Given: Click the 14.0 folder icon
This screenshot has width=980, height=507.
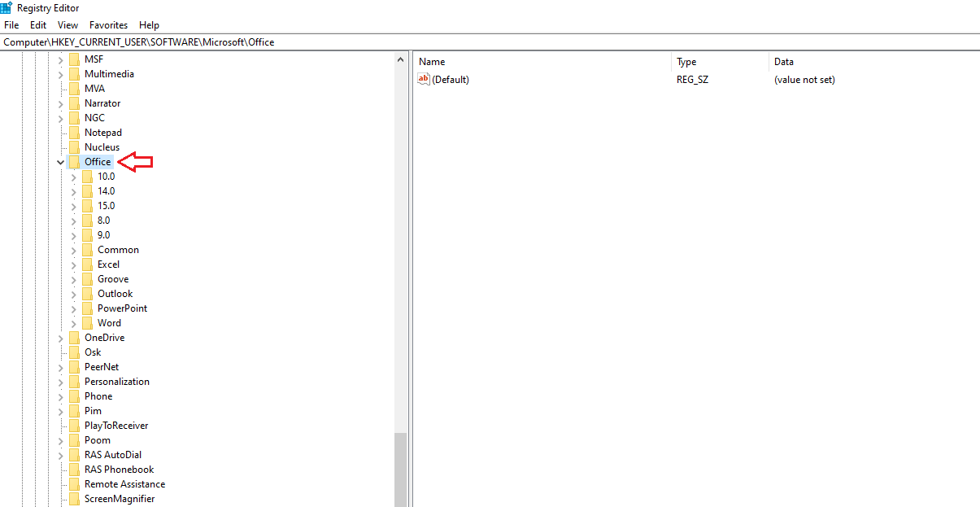Looking at the screenshot, I should 88,191.
